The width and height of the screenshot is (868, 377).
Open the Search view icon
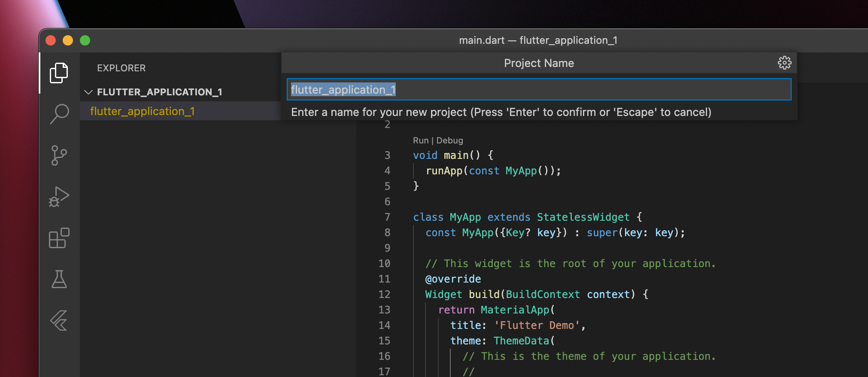pos(59,114)
